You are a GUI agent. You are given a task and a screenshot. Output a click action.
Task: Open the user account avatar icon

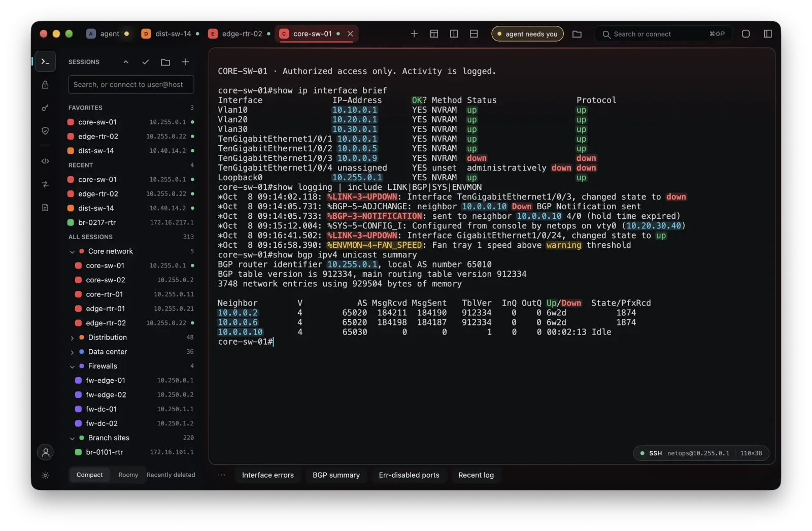click(45, 452)
